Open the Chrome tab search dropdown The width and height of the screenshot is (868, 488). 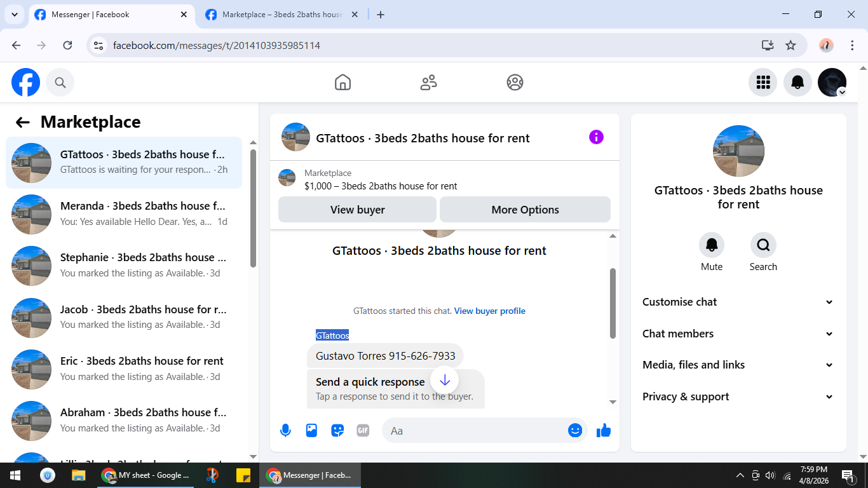tap(14, 15)
